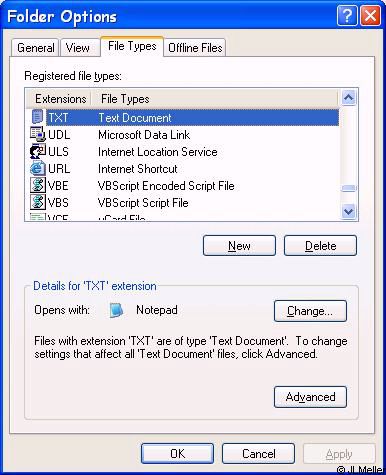Click the list scroll up arrow
386x475 pixels.
[x=348, y=98]
